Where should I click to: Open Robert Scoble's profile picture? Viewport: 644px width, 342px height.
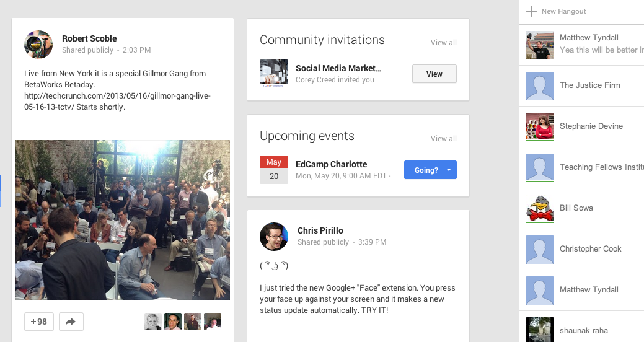coord(38,44)
